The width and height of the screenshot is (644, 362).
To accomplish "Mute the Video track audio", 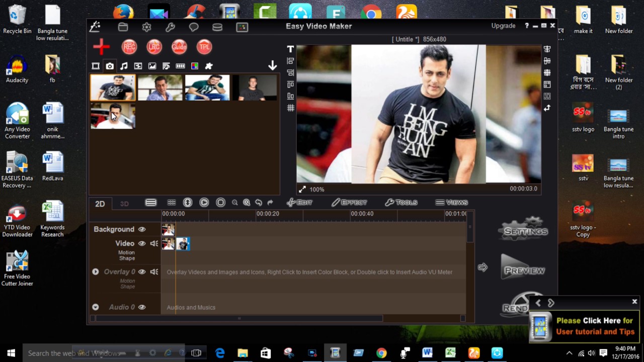I will tap(154, 243).
